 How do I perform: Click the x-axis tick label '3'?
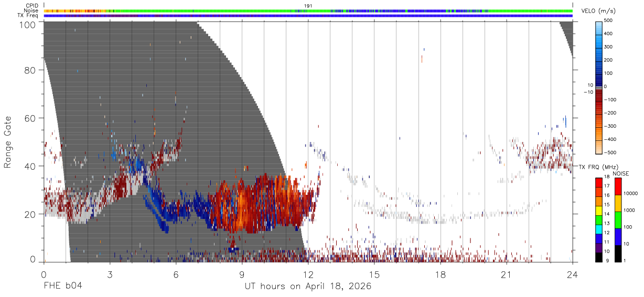(110, 274)
